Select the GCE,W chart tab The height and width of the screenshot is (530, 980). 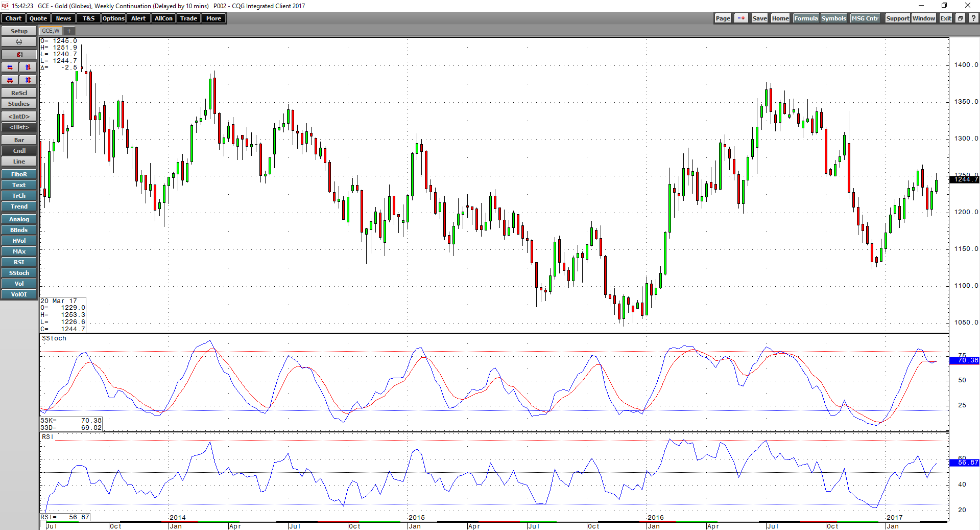pos(51,31)
